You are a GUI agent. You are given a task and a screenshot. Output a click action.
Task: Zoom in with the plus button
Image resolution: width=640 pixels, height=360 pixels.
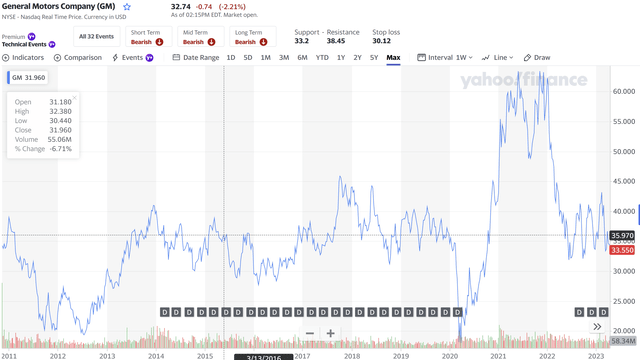(331, 333)
